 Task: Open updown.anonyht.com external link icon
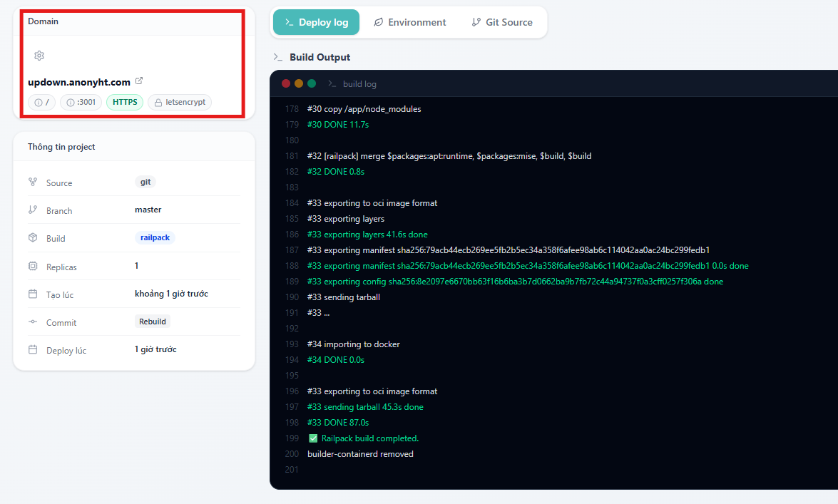click(x=139, y=81)
